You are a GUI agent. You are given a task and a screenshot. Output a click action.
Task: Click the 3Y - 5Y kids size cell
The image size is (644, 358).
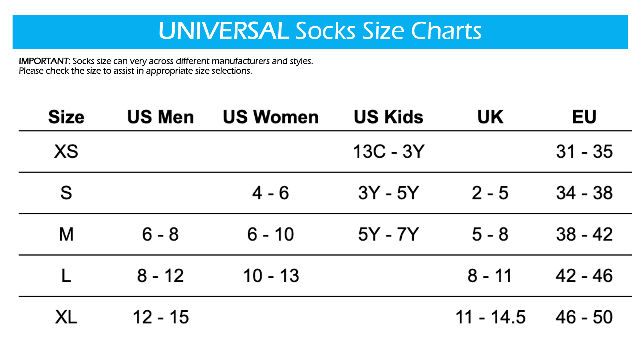point(389,193)
